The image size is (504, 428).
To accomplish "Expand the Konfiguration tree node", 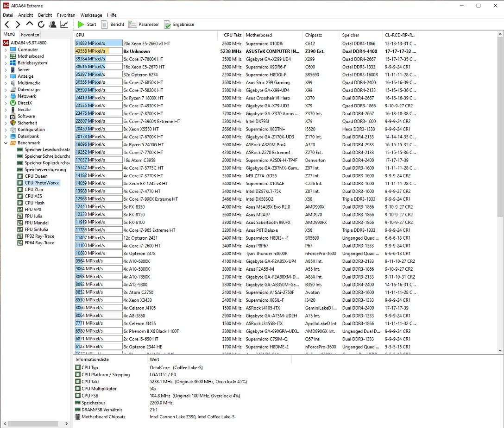I will (6, 130).
